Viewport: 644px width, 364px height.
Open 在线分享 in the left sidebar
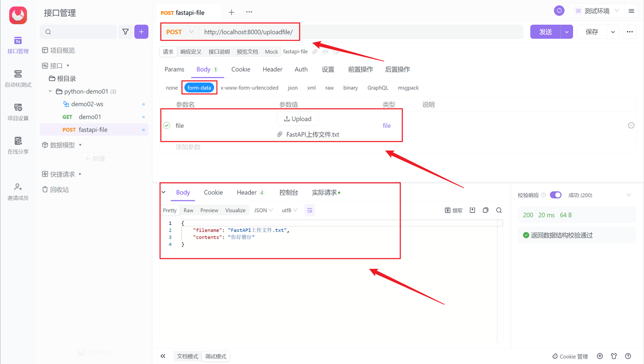tap(18, 145)
